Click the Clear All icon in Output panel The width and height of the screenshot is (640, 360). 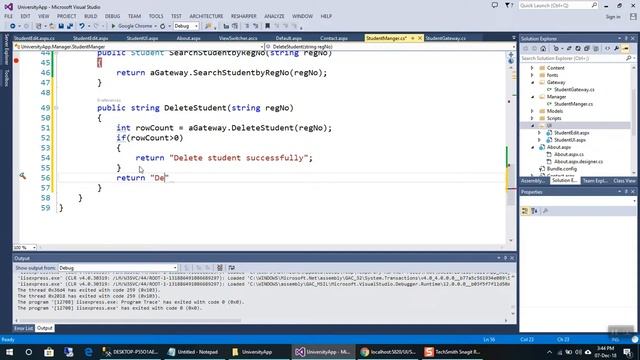point(220,268)
